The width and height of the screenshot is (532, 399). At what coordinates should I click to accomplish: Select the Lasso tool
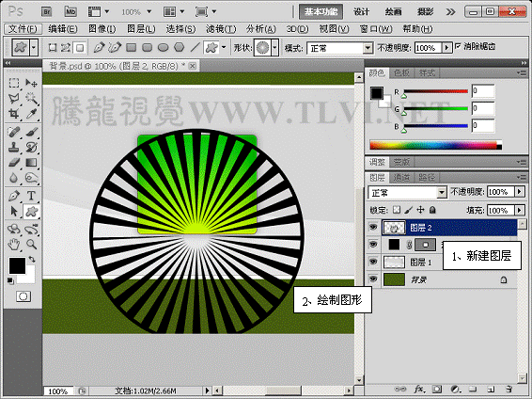tap(14, 99)
